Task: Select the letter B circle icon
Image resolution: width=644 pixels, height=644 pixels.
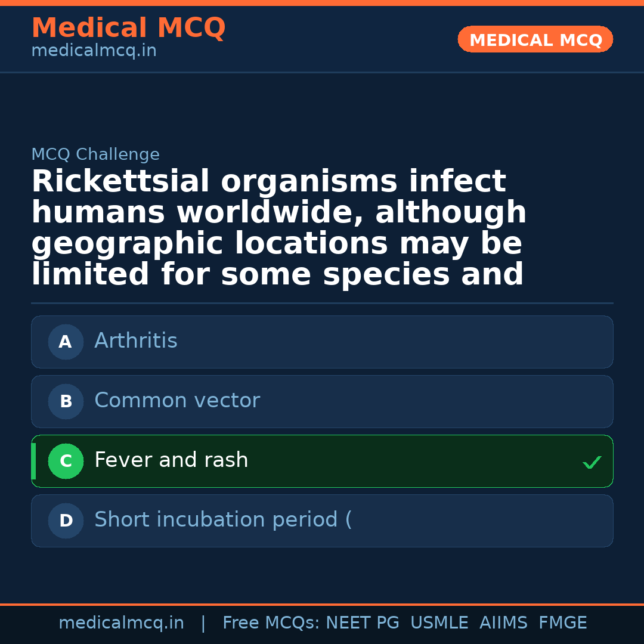Action: point(66,402)
